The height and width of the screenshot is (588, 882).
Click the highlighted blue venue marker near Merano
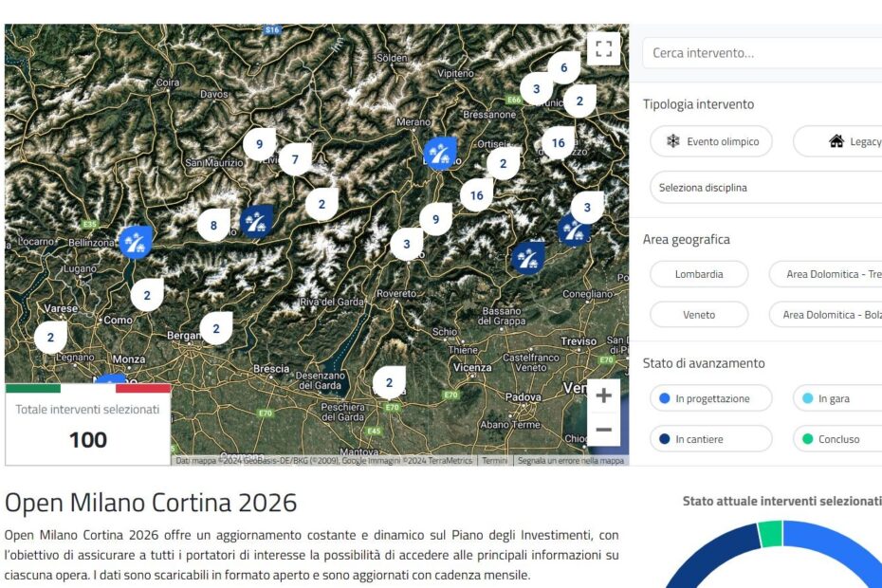[x=438, y=150]
